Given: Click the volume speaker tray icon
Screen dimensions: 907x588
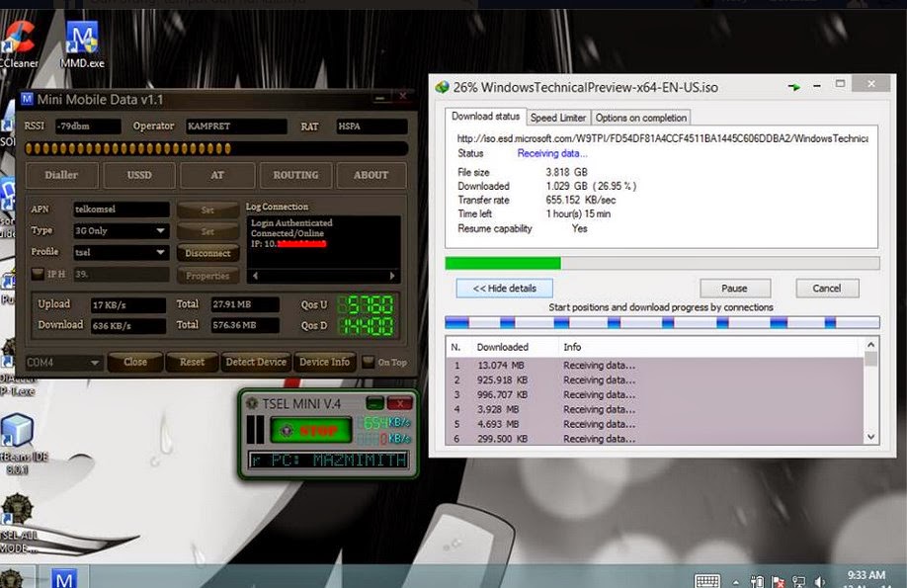Looking at the screenshot, I should (820, 582).
